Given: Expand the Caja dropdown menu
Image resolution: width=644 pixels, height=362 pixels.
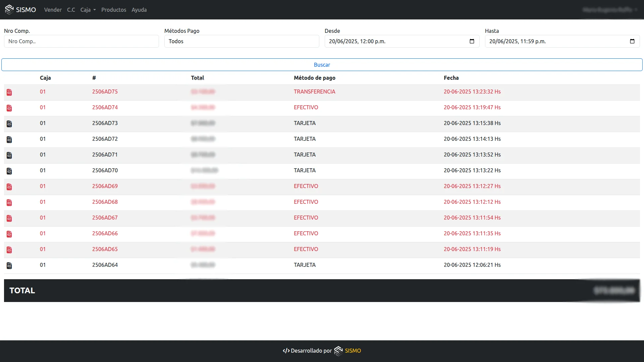Looking at the screenshot, I should coord(88,10).
